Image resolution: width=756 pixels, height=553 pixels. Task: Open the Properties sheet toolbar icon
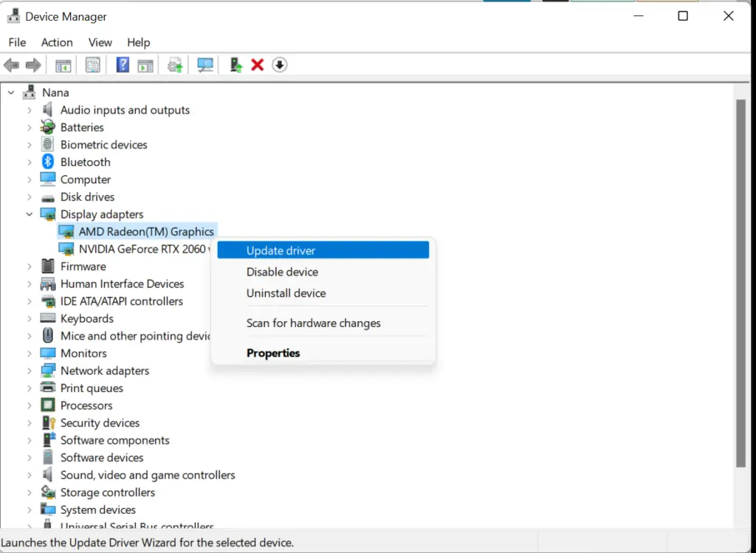[92, 65]
